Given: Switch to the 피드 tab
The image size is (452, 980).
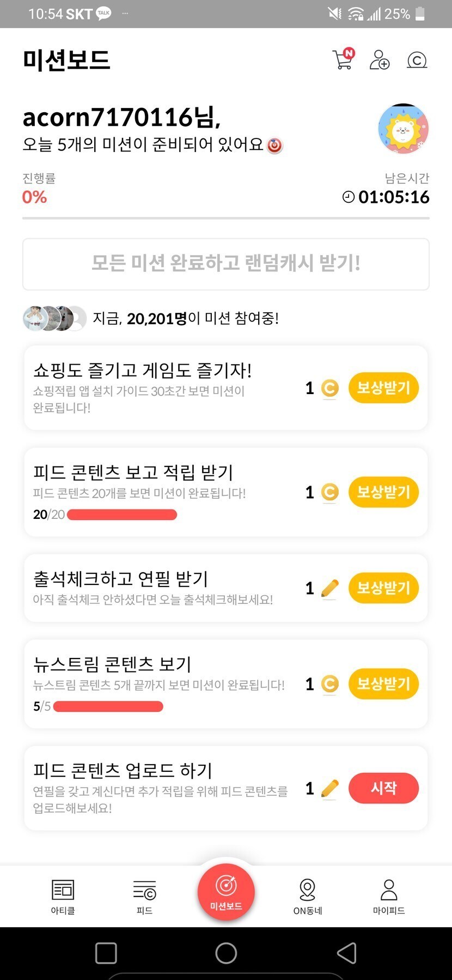Looking at the screenshot, I should pos(144,896).
